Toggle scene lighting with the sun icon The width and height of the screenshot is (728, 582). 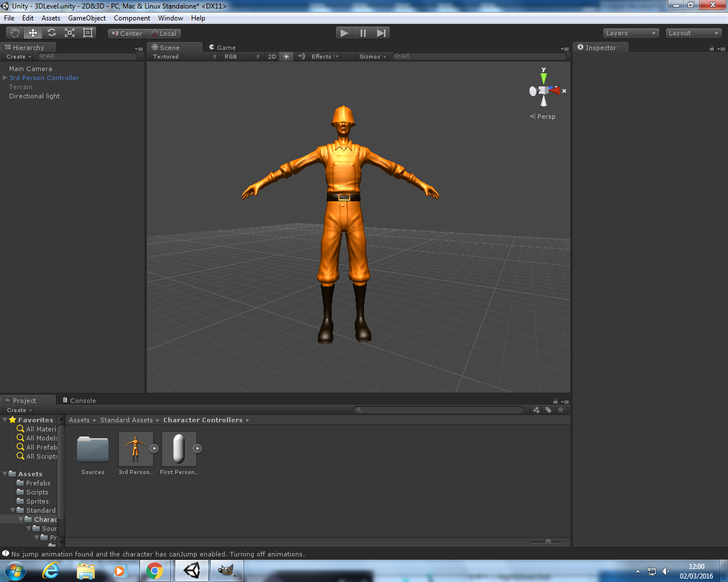[286, 56]
